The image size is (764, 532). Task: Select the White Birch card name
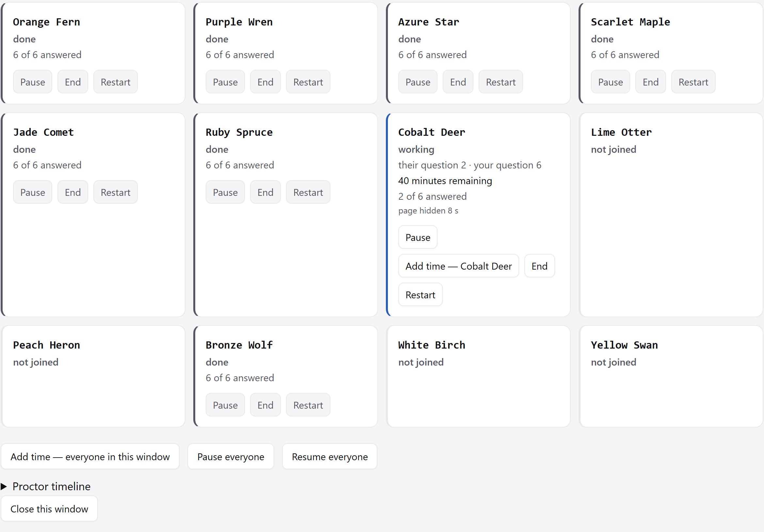[432, 345]
